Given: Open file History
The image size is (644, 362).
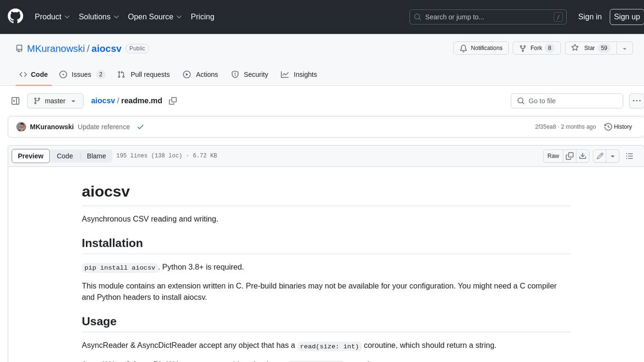Looking at the screenshot, I should (x=618, y=127).
